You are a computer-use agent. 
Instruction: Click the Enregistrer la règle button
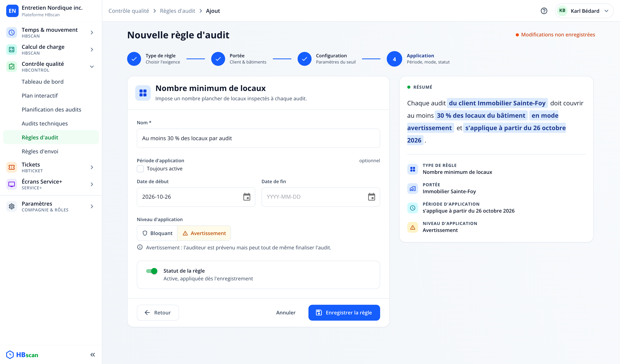[344, 313]
